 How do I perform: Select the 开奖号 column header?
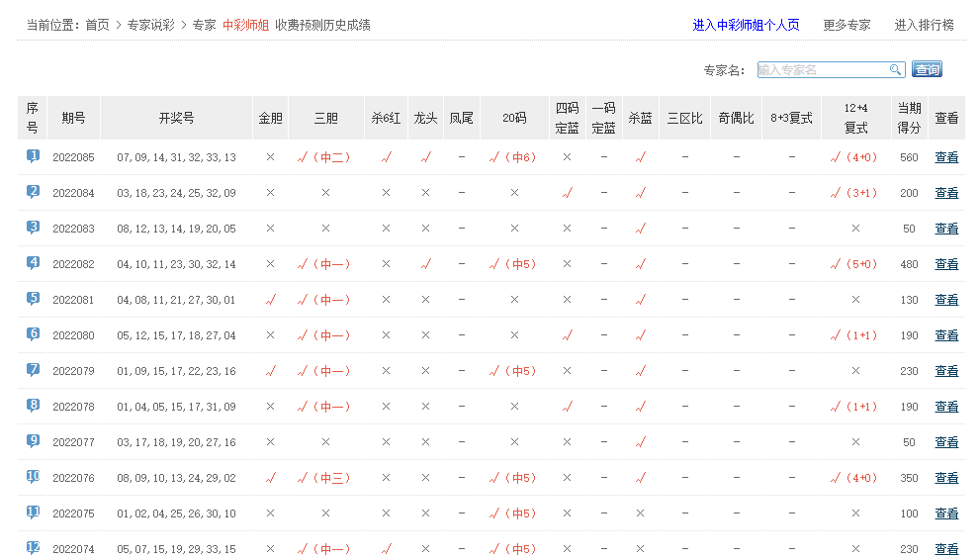tap(176, 118)
